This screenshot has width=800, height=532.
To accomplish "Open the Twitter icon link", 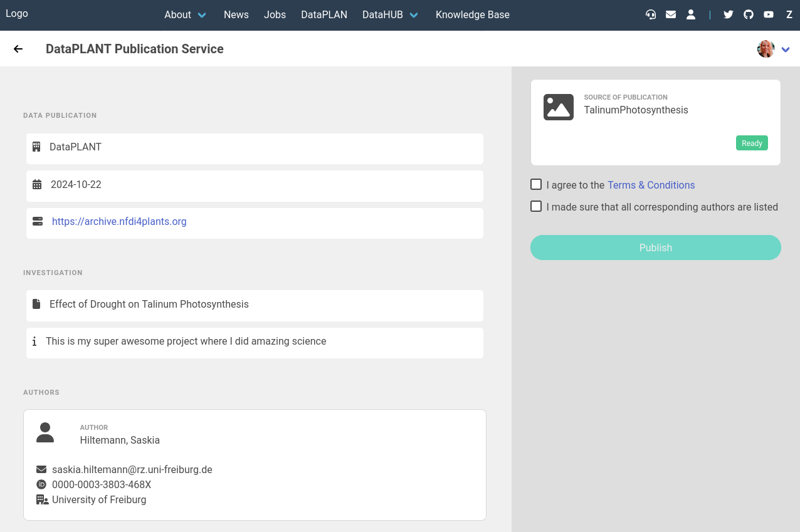I will pyautogui.click(x=729, y=14).
